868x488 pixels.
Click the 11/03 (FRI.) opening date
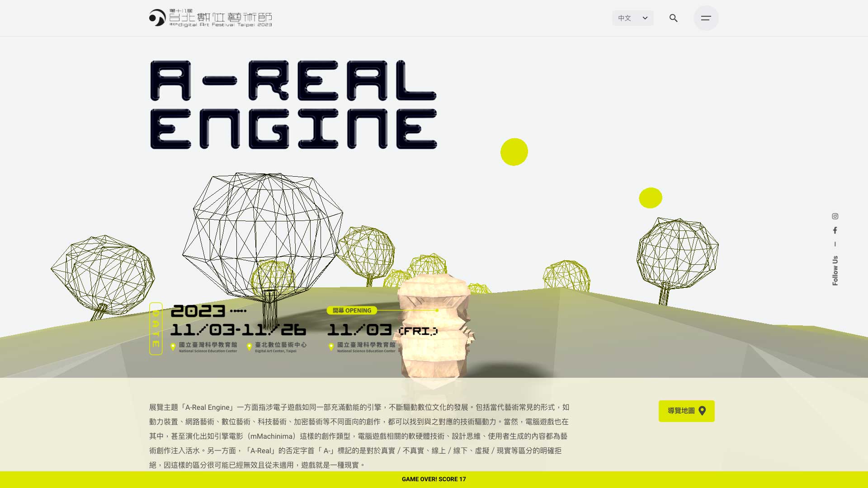[x=382, y=330]
